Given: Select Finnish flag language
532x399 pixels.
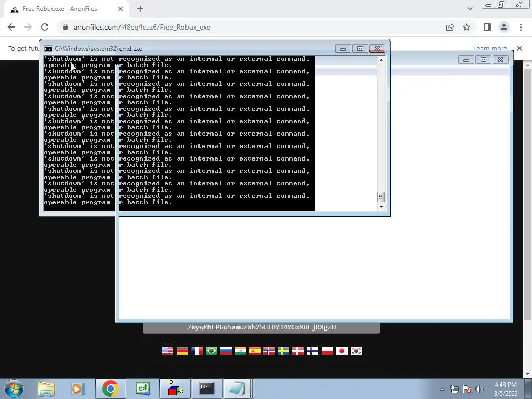Looking at the screenshot, I should coord(313,351).
